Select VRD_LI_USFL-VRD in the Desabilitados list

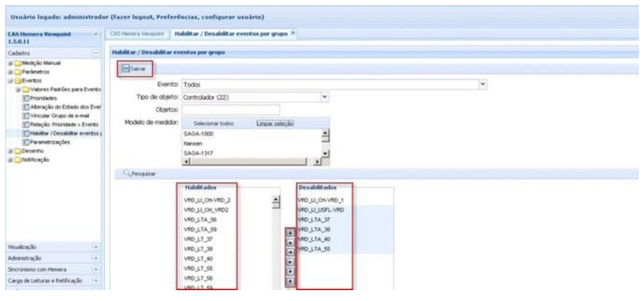pos(320,209)
